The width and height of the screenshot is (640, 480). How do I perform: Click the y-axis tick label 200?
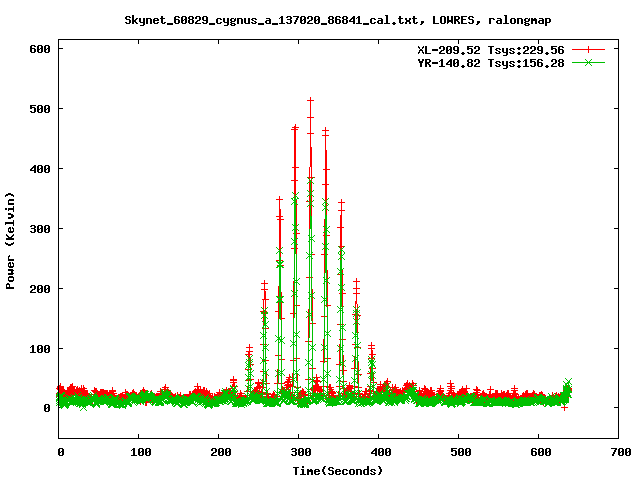[x=40, y=289]
